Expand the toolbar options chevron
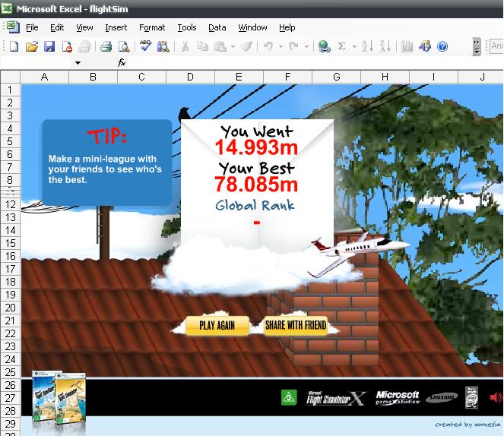Image resolution: width=504 pixels, height=439 pixels. click(x=477, y=46)
